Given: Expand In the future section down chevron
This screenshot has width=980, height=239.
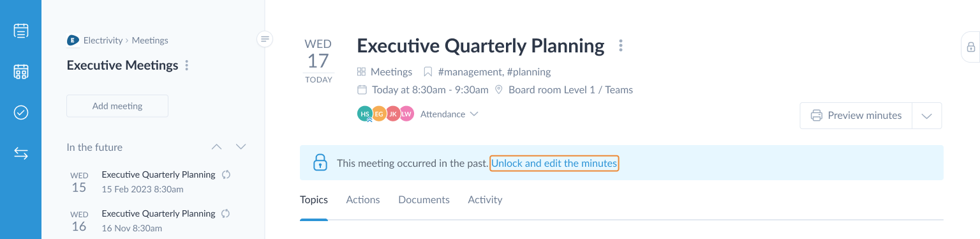Looking at the screenshot, I should 241,147.
